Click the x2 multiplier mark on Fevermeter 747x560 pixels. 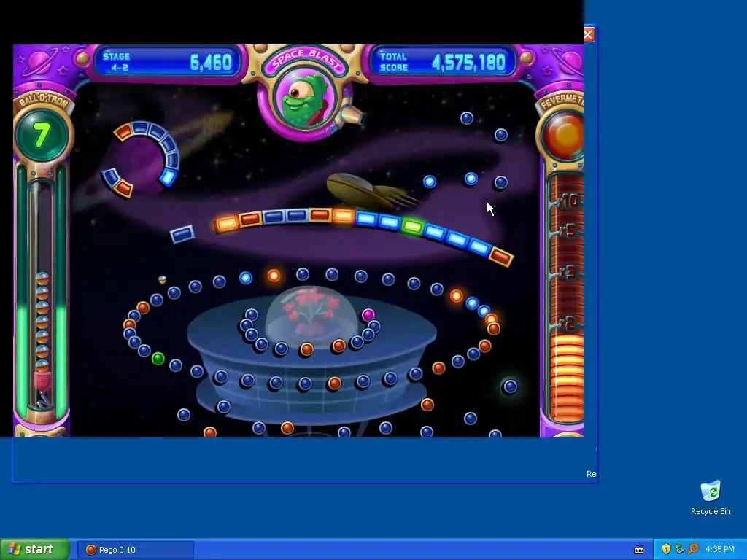(568, 324)
